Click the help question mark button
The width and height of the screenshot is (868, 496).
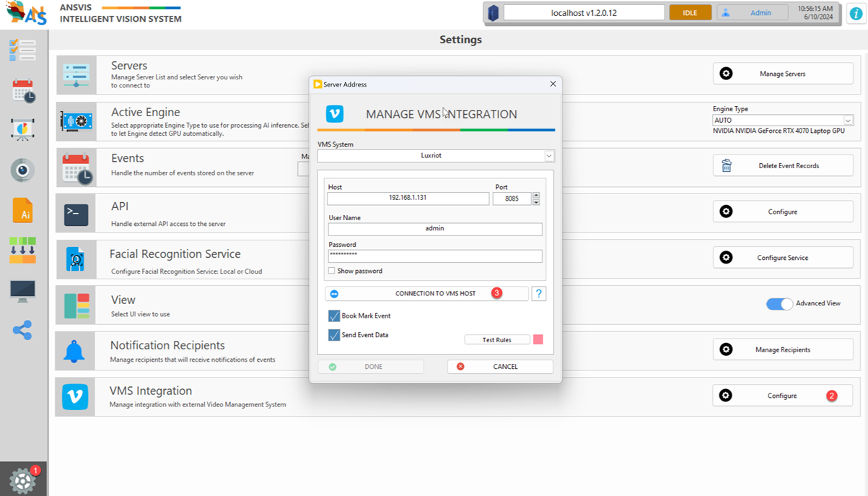tap(538, 294)
